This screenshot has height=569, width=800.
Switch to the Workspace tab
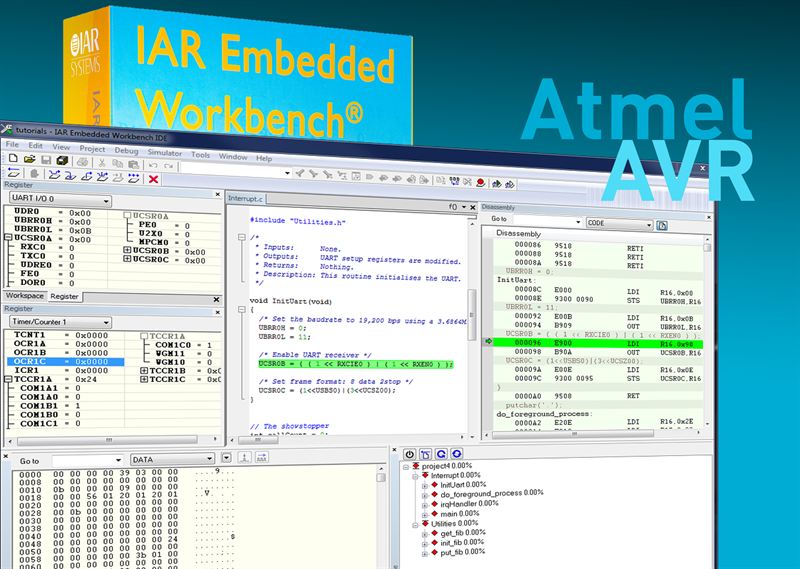click(24, 296)
